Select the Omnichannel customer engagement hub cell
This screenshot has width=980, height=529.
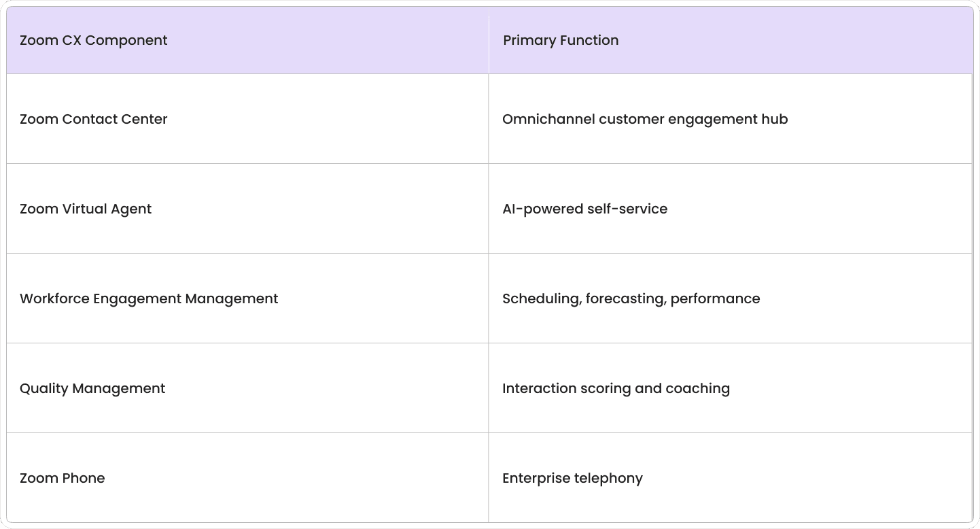(x=731, y=119)
